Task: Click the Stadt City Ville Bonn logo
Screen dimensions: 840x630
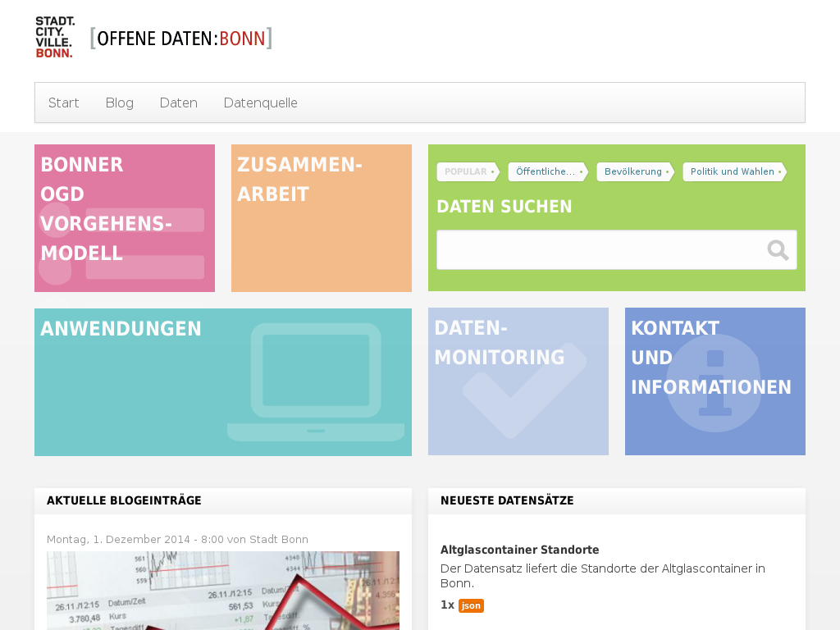Action: tap(54, 37)
